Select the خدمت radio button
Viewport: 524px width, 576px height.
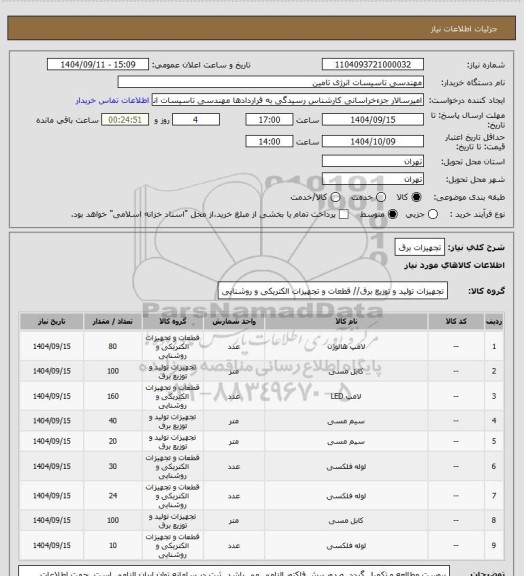click(381, 197)
